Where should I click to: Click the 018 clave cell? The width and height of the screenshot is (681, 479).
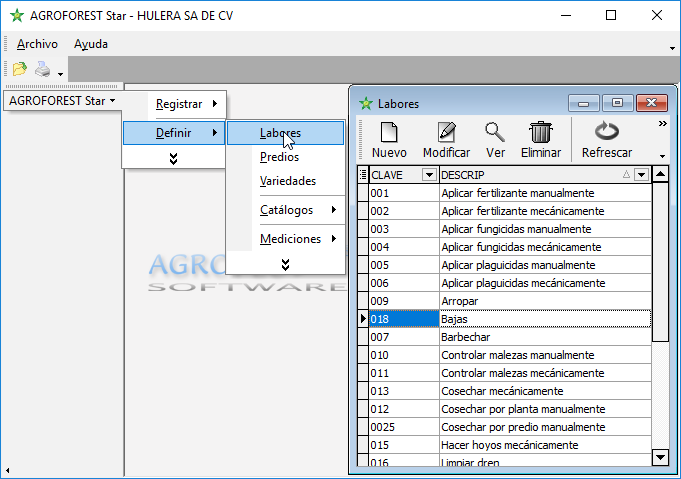[x=404, y=319]
